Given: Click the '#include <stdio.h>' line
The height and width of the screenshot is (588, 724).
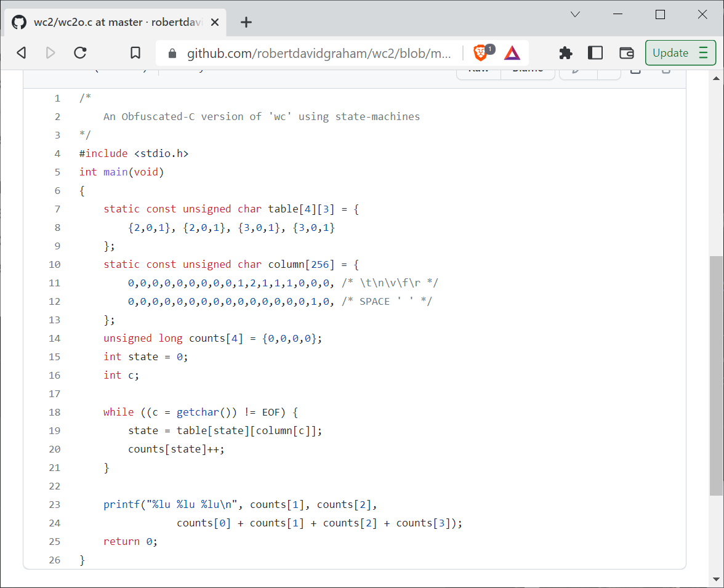Looking at the screenshot, I should tap(134, 153).
